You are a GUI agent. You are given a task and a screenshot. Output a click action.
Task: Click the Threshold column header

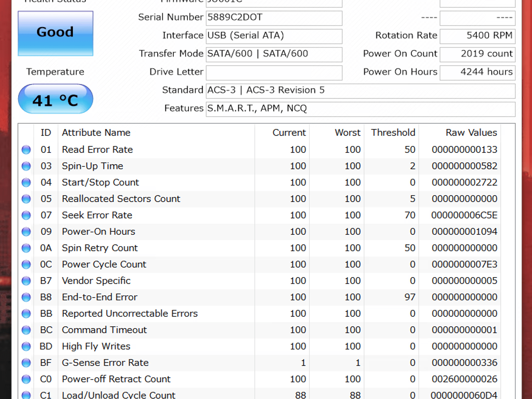(x=393, y=133)
